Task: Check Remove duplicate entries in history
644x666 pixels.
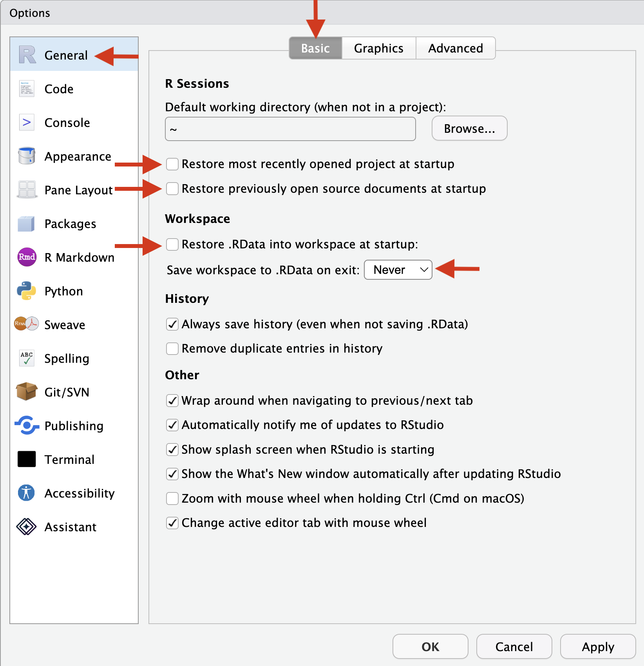Action: (x=172, y=349)
